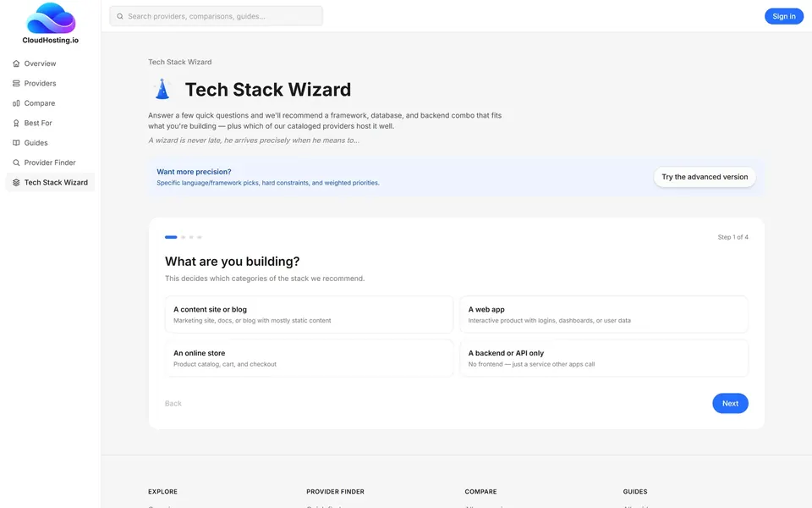Click the CloudHosting.io cloud logo

pyautogui.click(x=51, y=18)
